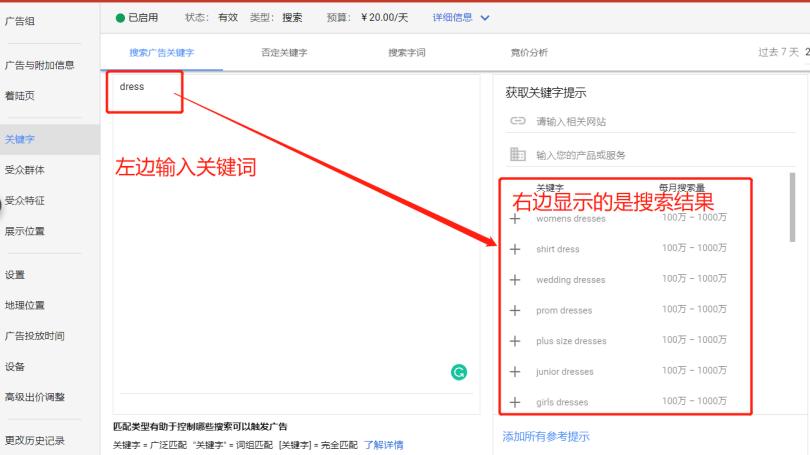Click the junior dresses keyword text
810x455 pixels.
pyautogui.click(x=565, y=371)
